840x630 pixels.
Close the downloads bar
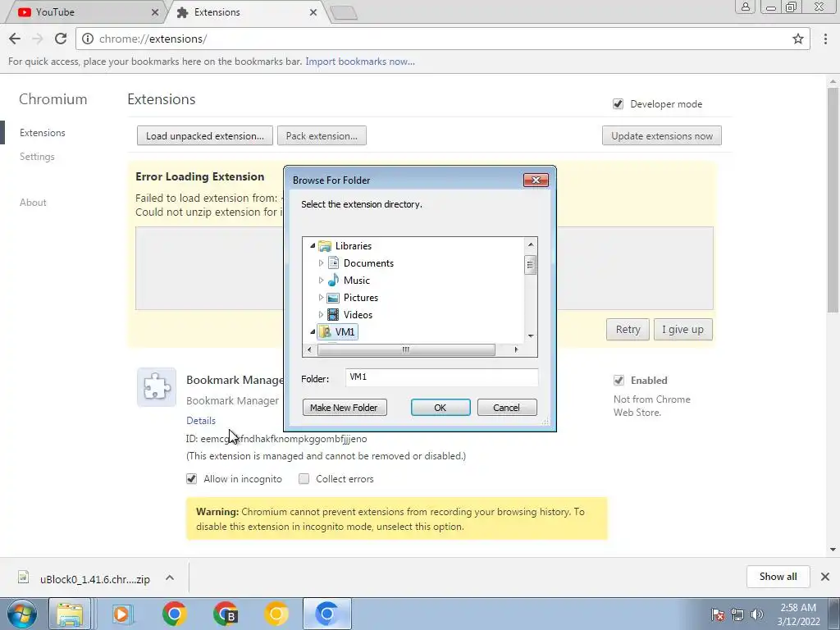point(825,577)
